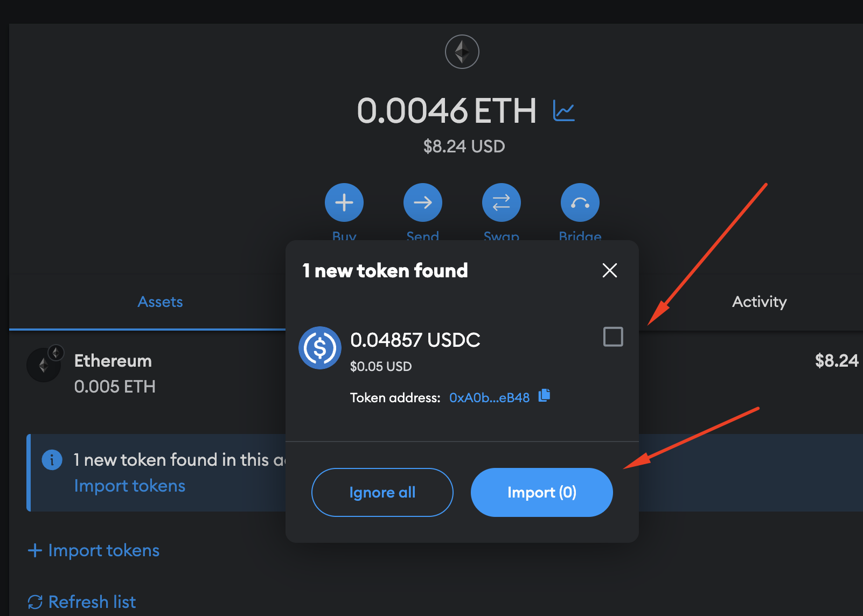Copy the USDC token address
The height and width of the screenshot is (616, 863).
click(544, 396)
